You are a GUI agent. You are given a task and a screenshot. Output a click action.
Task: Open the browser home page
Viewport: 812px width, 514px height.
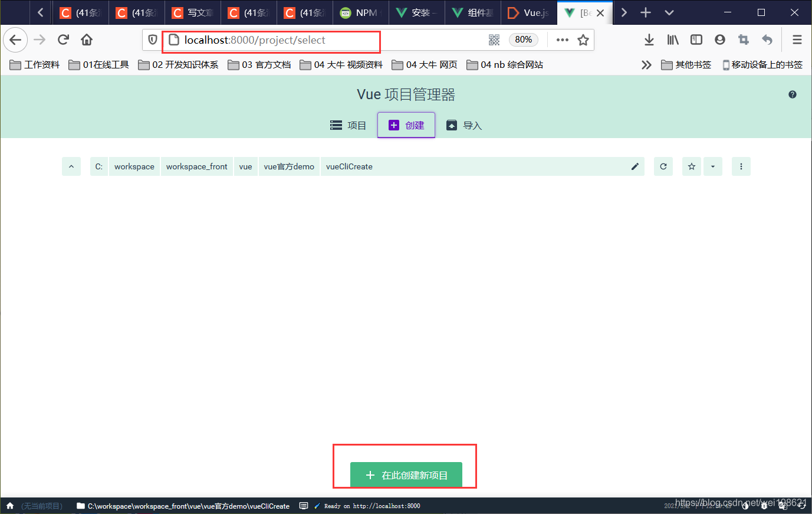click(87, 40)
